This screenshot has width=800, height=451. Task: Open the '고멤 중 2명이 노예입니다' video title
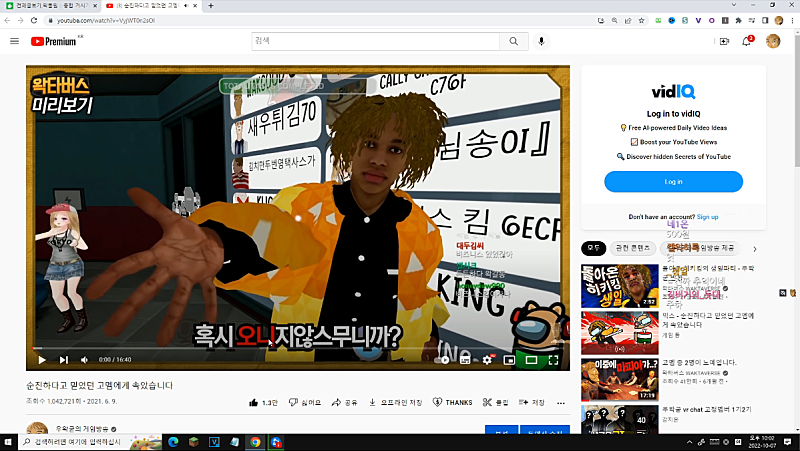point(699,362)
